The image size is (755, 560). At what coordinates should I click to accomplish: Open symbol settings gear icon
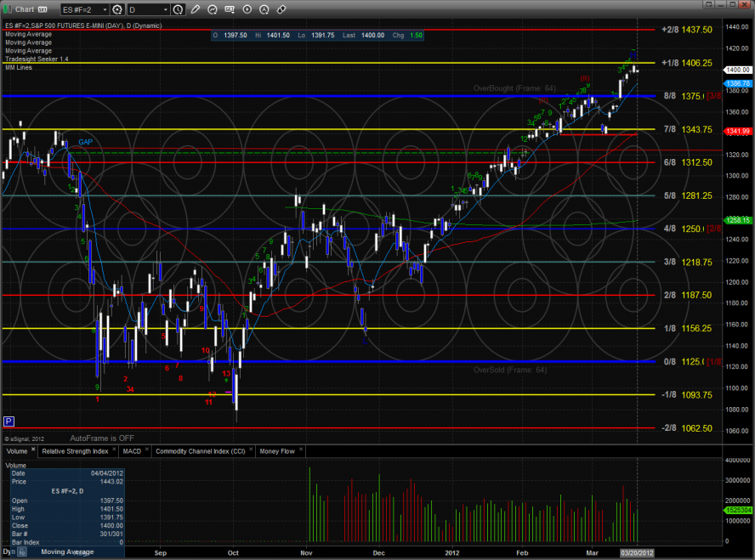pos(117,9)
